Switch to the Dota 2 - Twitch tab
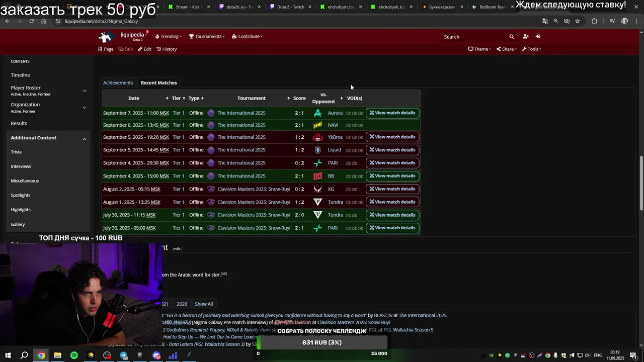 tap(290, 7)
